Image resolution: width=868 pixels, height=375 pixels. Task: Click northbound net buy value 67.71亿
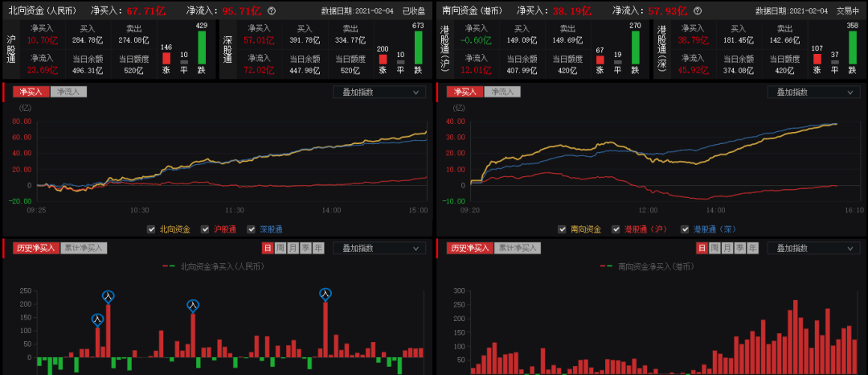[145, 10]
